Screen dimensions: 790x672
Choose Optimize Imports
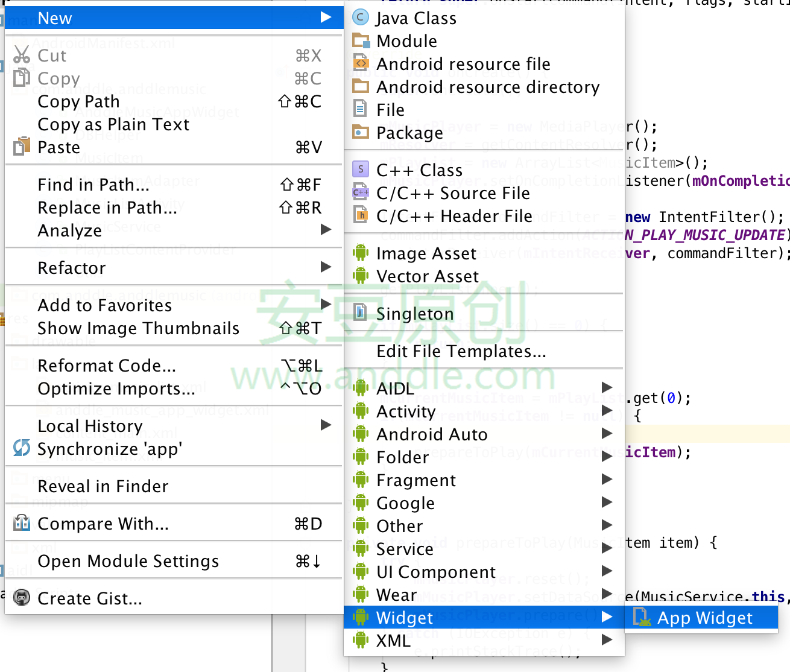[174, 388]
